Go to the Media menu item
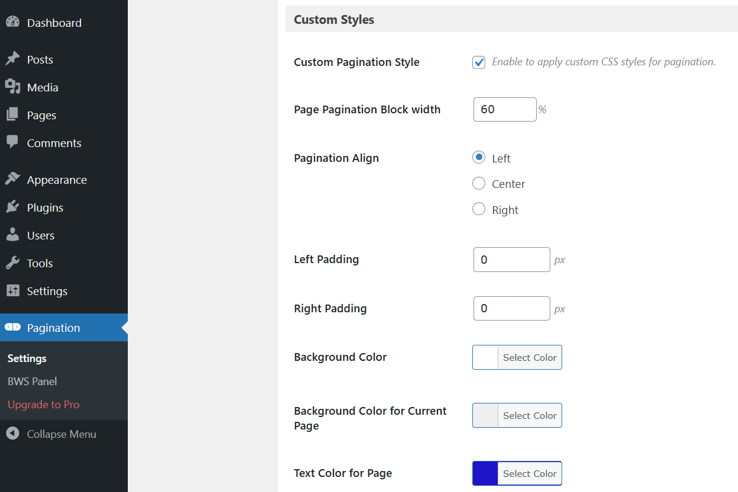The width and height of the screenshot is (738, 492). click(x=64, y=87)
